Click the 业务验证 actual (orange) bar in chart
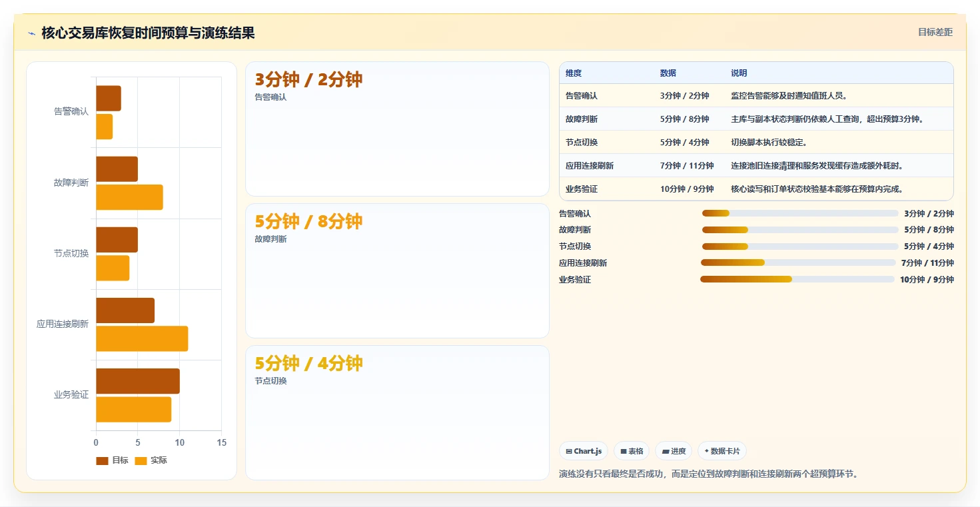The height and width of the screenshot is (507, 980). tap(134, 409)
